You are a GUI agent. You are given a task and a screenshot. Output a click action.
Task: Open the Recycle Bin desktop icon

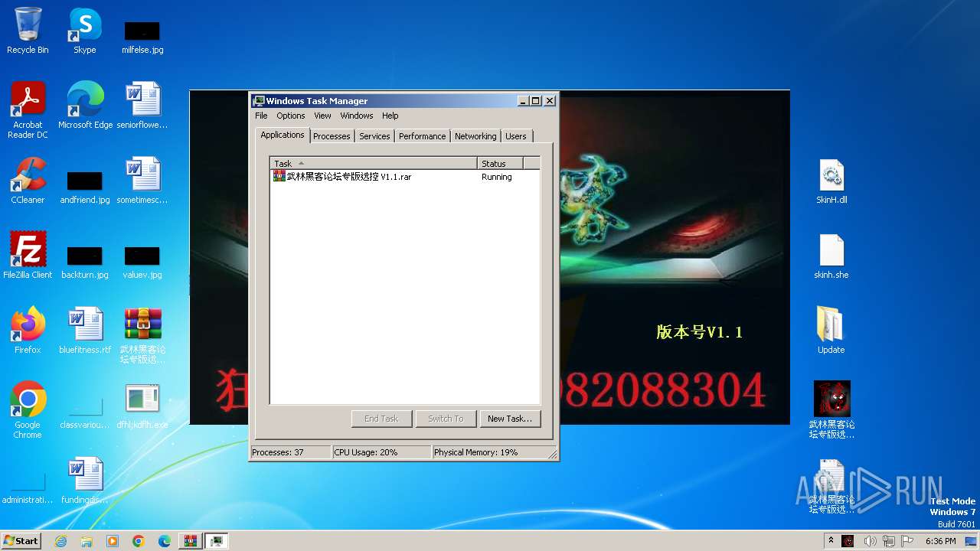[28, 31]
